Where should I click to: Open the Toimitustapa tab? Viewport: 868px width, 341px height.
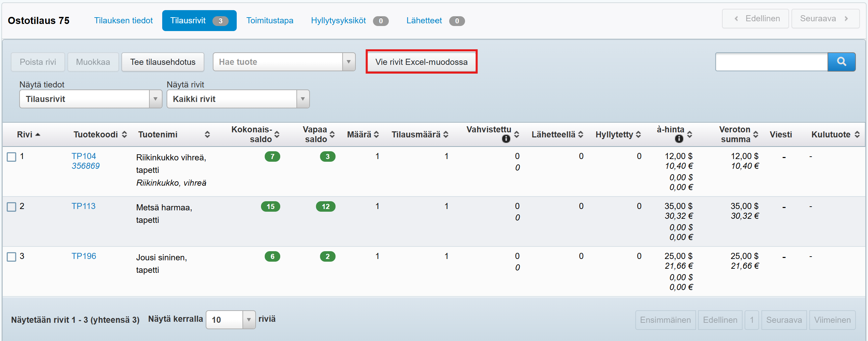point(269,21)
